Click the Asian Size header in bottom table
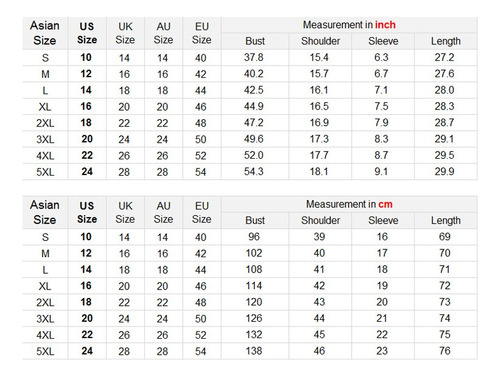This screenshot has width=500, height=377. click(x=45, y=212)
